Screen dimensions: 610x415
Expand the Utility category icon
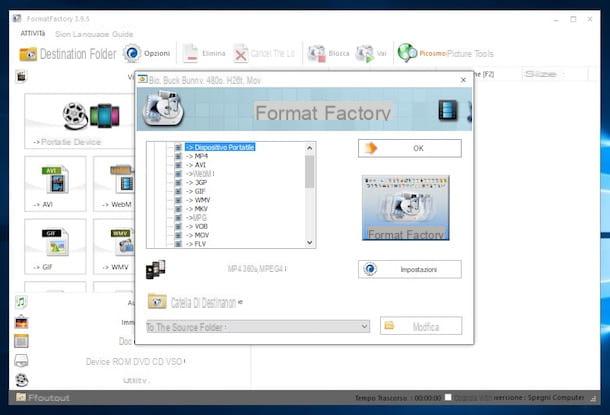21,380
